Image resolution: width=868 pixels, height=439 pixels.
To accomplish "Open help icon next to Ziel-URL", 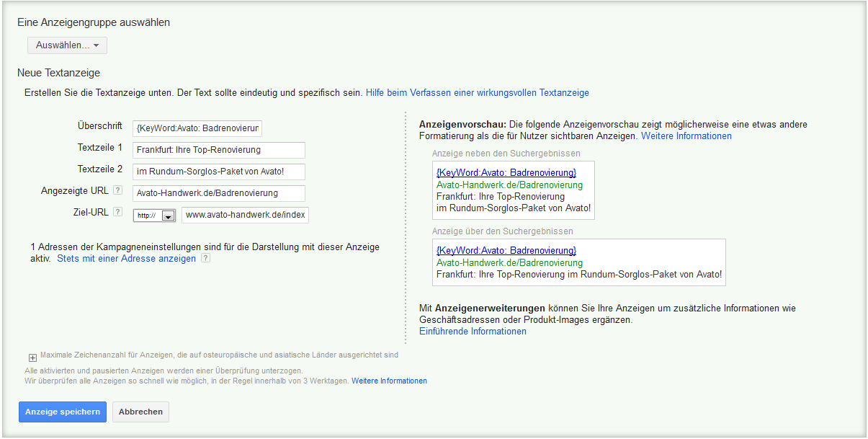I will pos(117,212).
